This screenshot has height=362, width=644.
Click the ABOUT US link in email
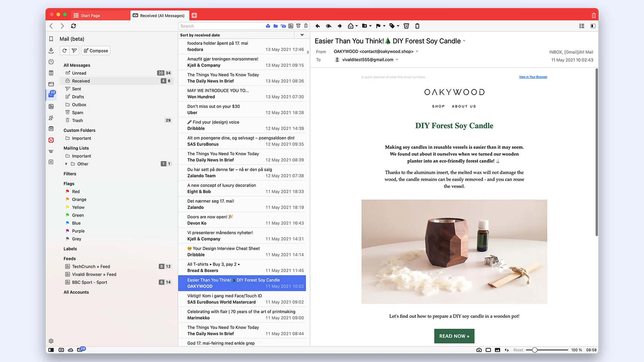464,106
